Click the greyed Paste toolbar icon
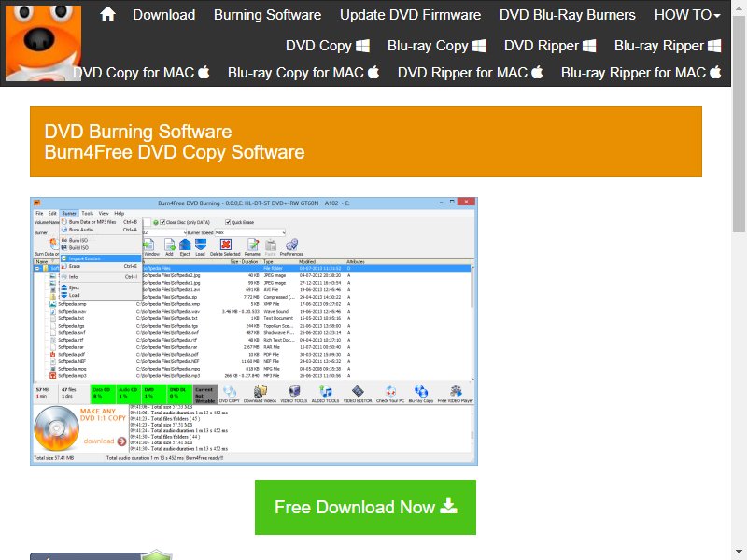This screenshot has height=560, width=747. (271, 247)
